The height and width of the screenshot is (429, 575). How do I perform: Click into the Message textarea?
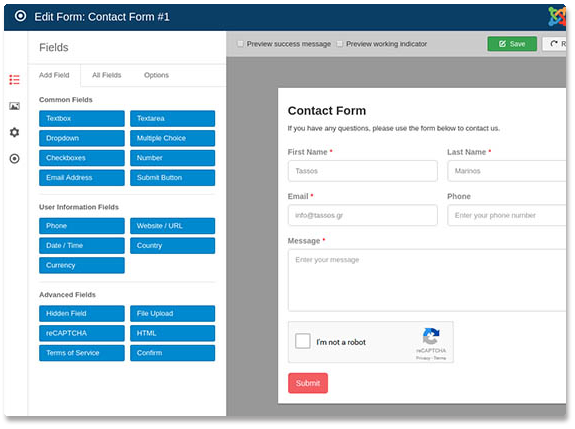(427, 280)
